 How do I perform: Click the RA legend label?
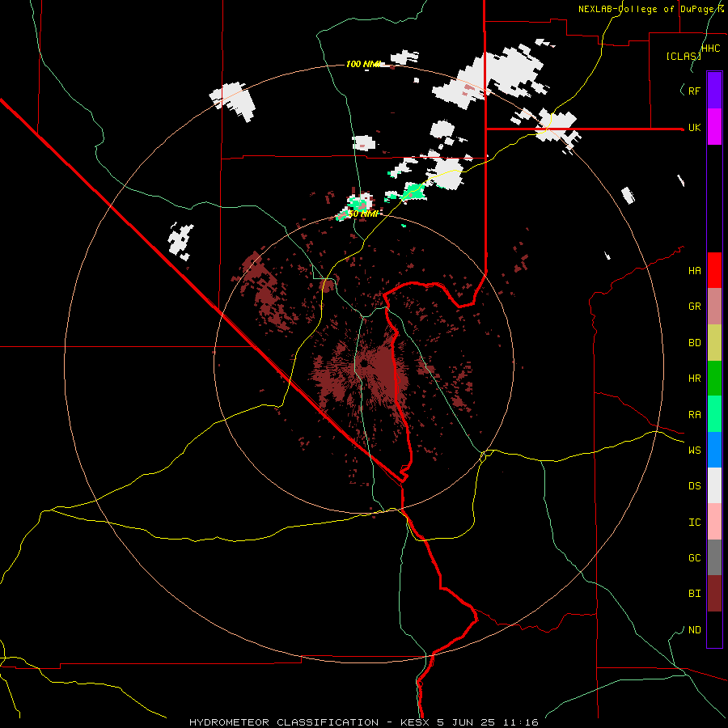pos(694,415)
